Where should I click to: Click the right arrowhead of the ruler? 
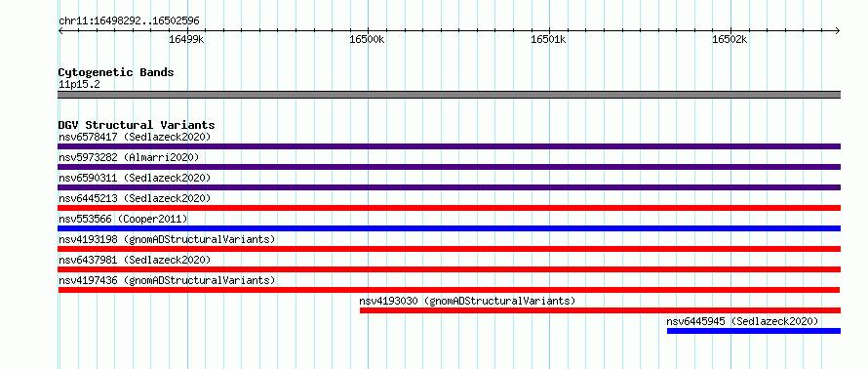coord(838,30)
